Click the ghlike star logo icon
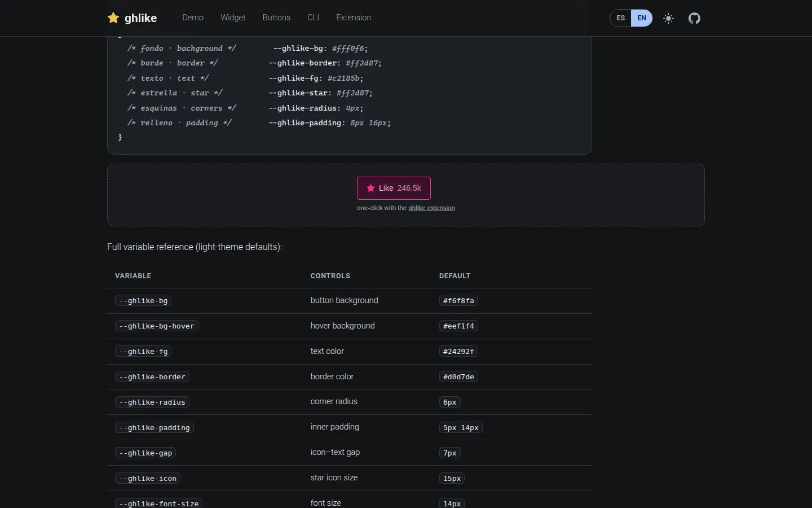Screen dimensions: 812x508 click(113, 18)
